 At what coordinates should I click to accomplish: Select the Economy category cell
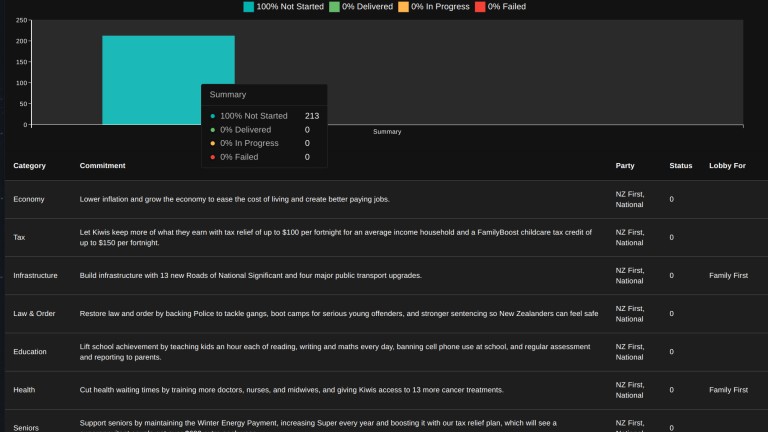[x=29, y=199]
